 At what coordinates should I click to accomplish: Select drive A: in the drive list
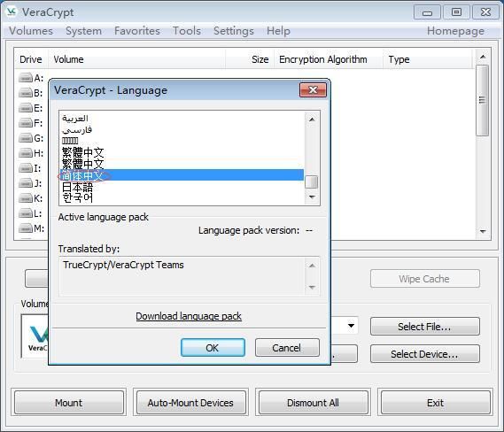tap(31, 78)
